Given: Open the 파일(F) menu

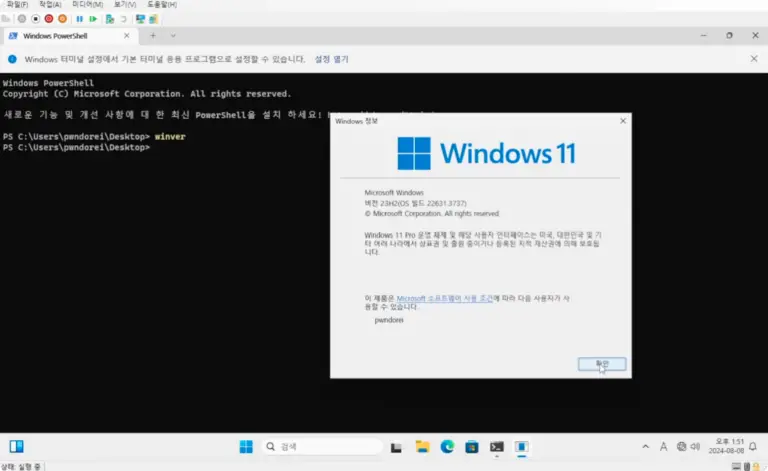Looking at the screenshot, I should coord(17,4).
